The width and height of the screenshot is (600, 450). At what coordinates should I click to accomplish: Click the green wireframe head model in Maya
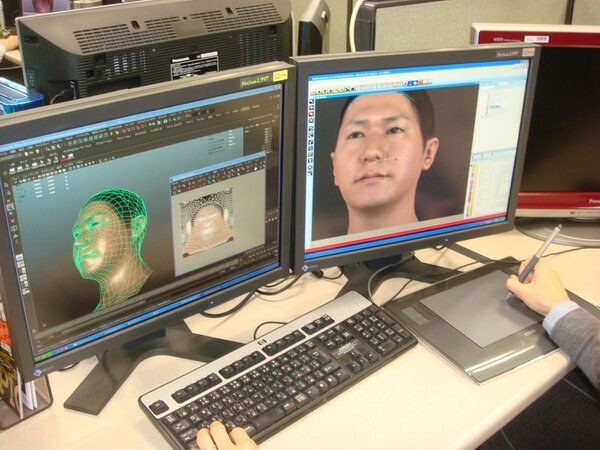[108, 238]
